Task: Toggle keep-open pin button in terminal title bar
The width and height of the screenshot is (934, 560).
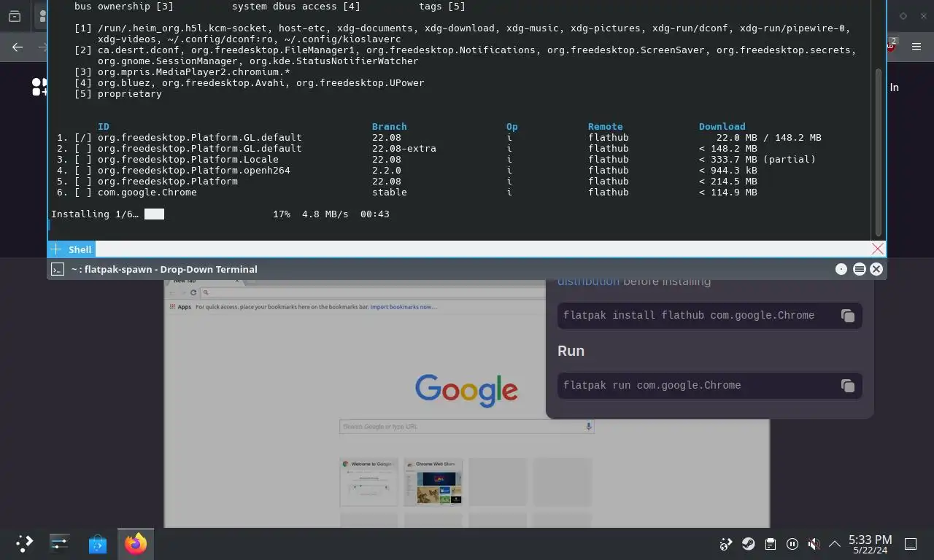Action: pyautogui.click(x=841, y=269)
